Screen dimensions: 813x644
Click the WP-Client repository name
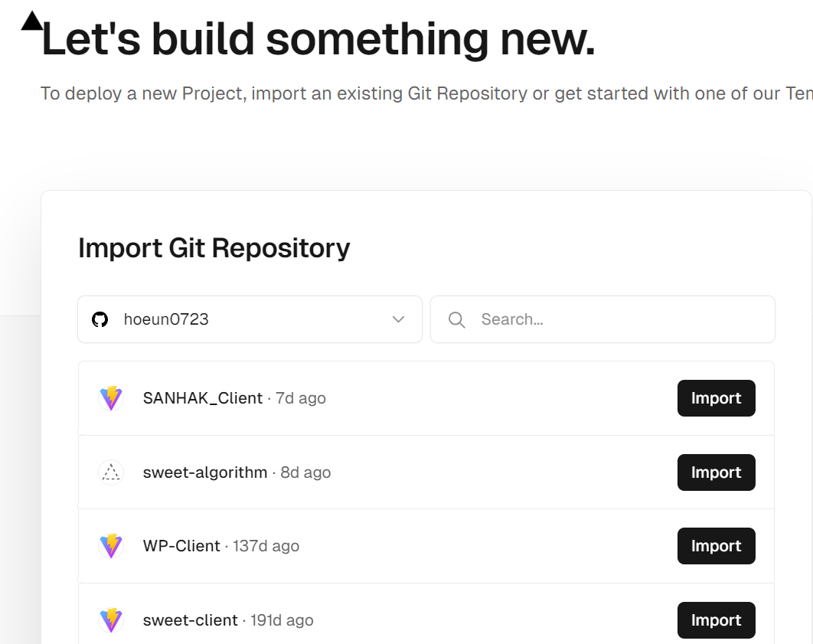pyautogui.click(x=181, y=546)
